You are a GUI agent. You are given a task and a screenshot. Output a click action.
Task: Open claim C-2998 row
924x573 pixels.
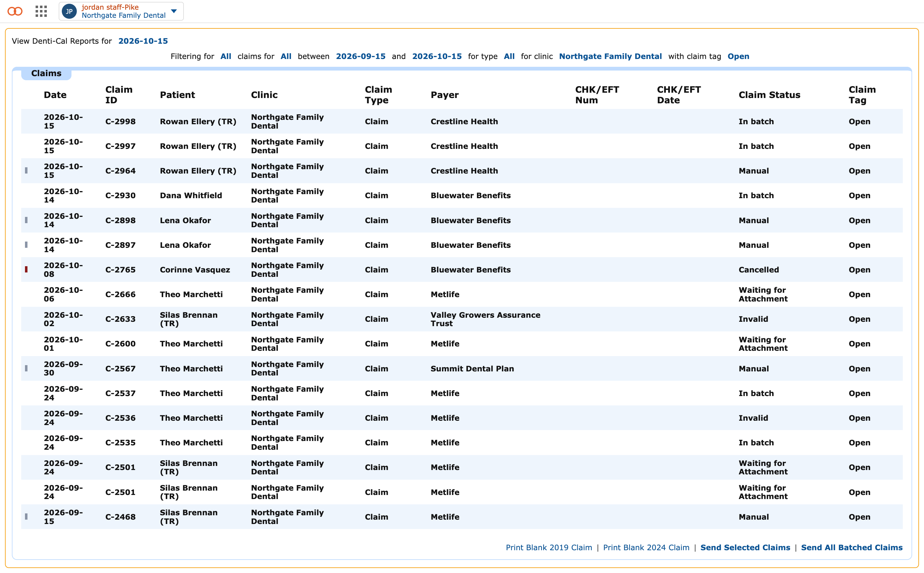pyautogui.click(x=462, y=121)
